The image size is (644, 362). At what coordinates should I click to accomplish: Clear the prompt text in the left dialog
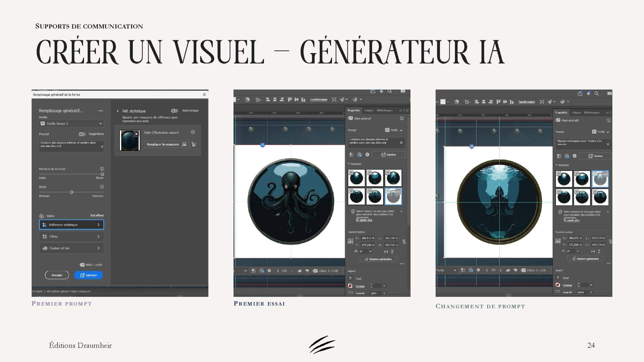[x=102, y=147]
